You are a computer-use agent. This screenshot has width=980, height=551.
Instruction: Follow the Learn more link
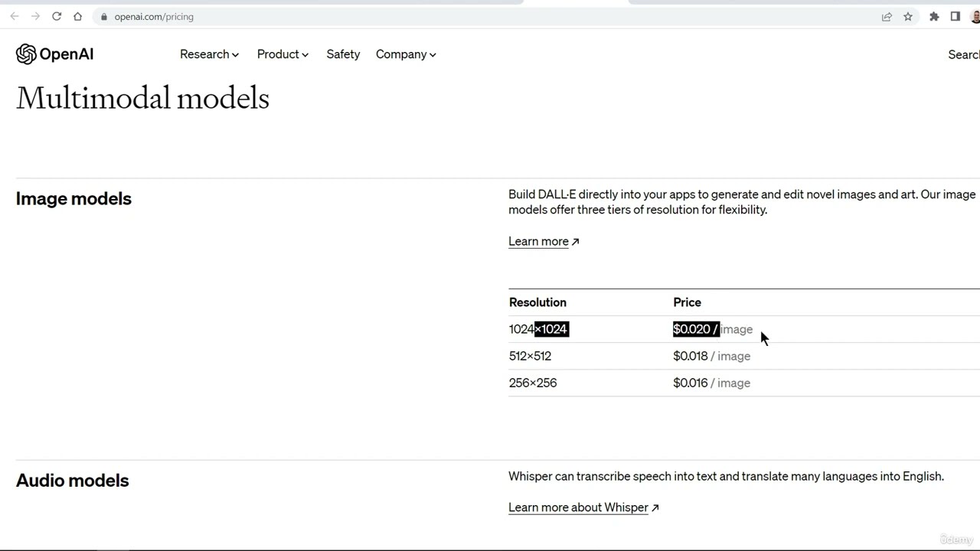click(x=544, y=241)
